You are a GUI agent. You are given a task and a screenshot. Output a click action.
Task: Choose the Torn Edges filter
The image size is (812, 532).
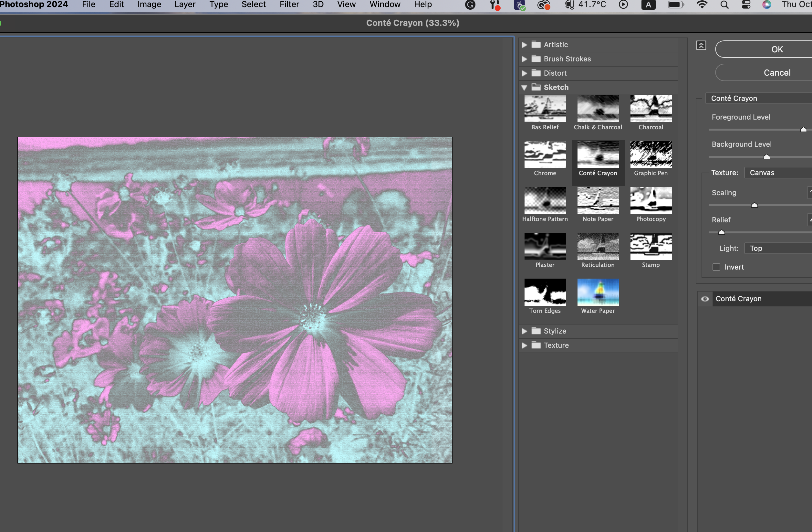click(x=545, y=292)
